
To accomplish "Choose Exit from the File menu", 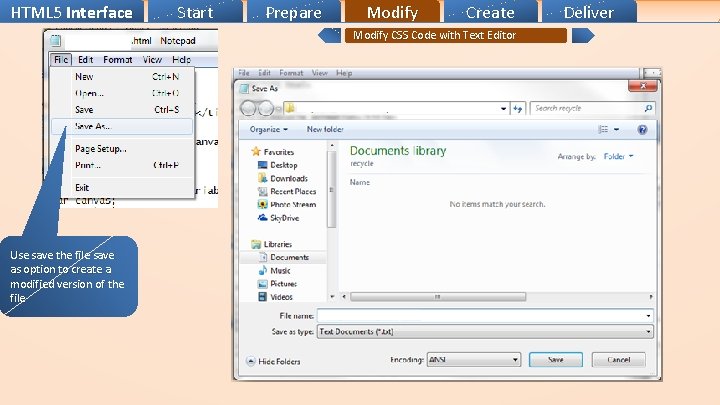I will click(x=122, y=188).
